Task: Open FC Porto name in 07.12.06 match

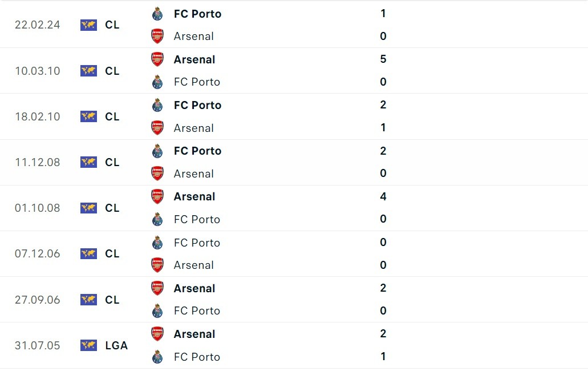Action: tap(197, 243)
